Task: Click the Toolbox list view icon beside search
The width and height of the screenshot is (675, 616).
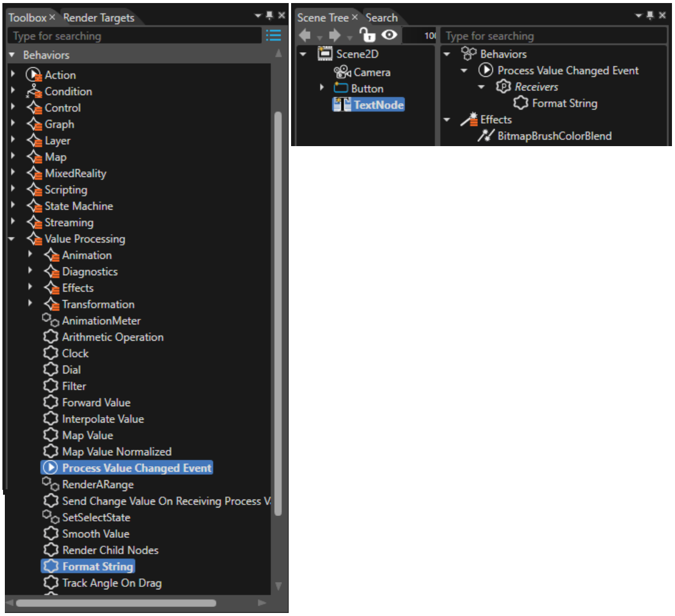Action: (274, 35)
